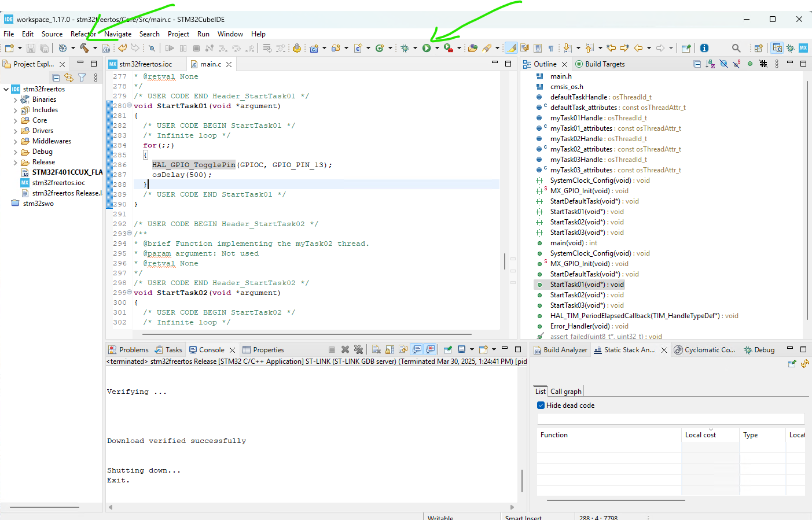Switch to the stm32freertos.ioc editor tab
The height and width of the screenshot is (520, 812).
[145, 64]
